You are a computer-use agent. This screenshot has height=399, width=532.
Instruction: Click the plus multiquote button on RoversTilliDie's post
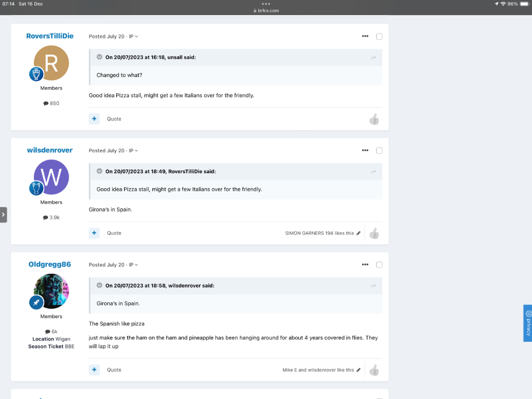(x=94, y=119)
